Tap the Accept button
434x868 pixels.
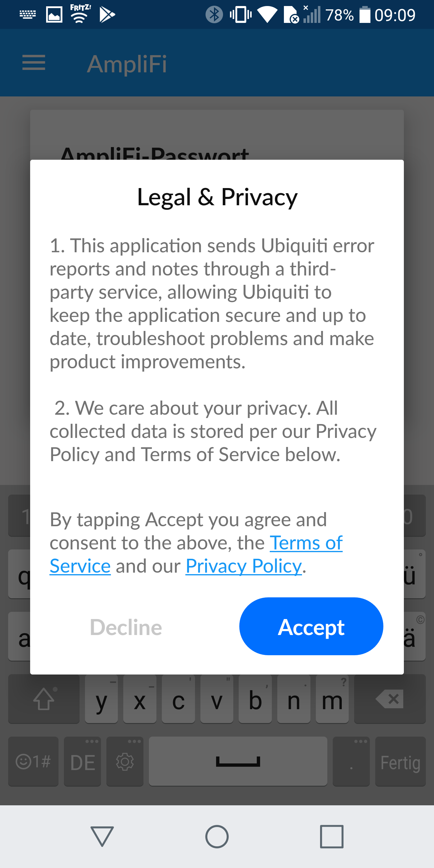pos(311,627)
